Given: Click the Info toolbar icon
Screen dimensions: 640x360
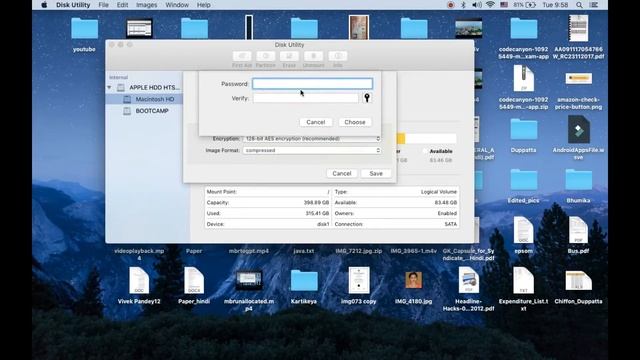Looking at the screenshot, I should (x=338, y=56).
